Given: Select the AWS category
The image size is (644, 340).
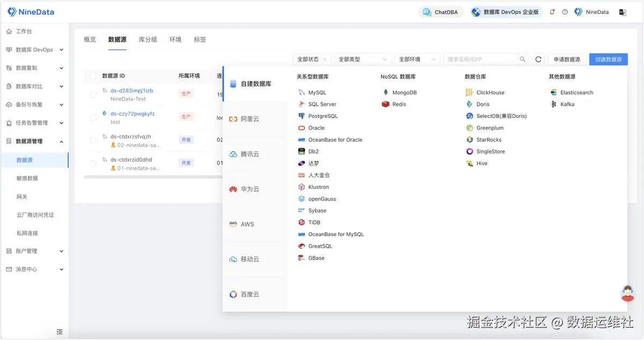Looking at the screenshot, I should tap(255, 224).
